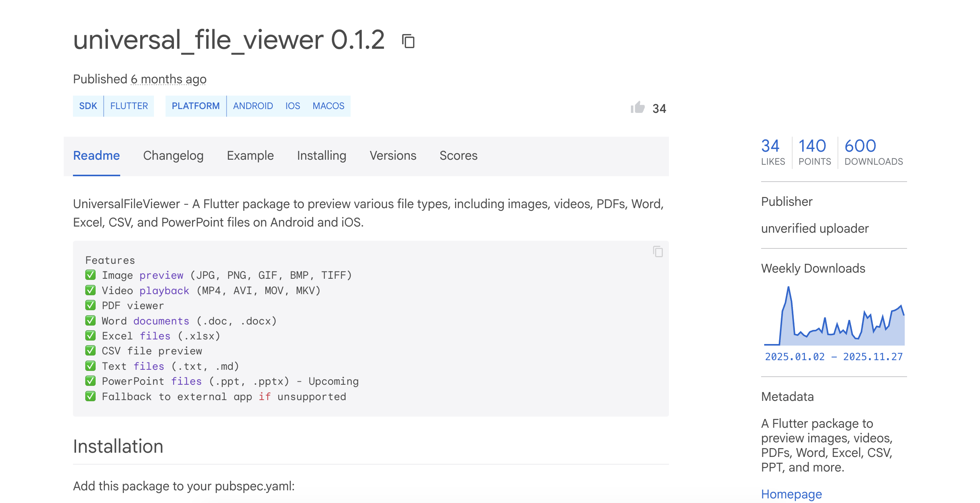Click the 34 like count beside the thumb

659,109
